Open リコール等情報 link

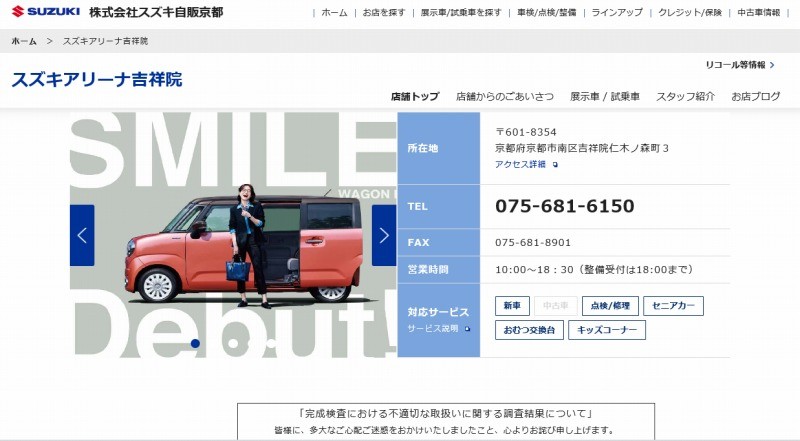pos(735,65)
